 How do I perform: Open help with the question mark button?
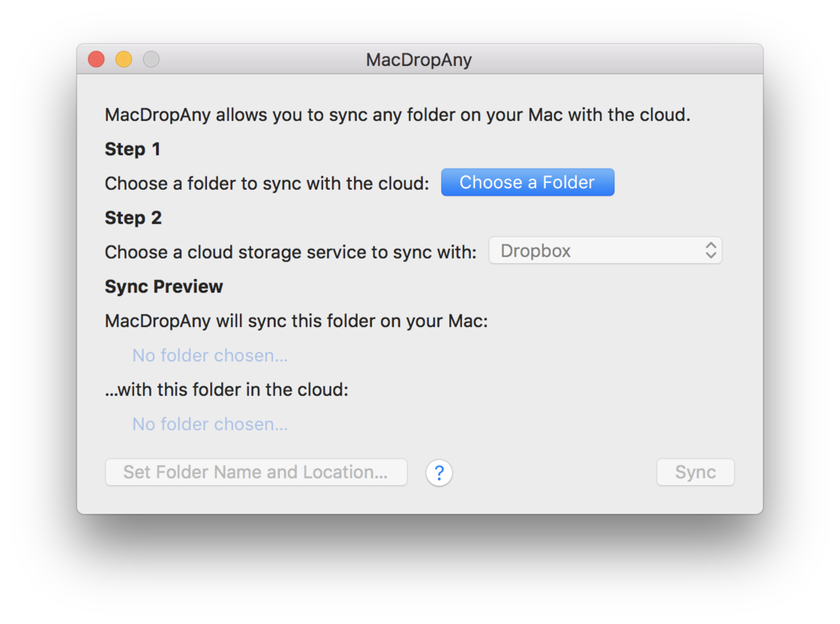[439, 472]
